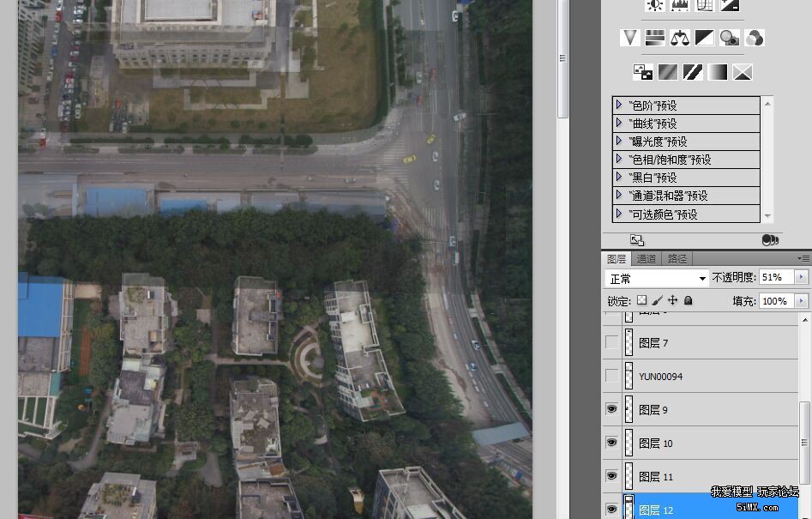This screenshot has width=812, height=519.
Task: Add a Vibrance adjustment layer
Action: (631, 38)
